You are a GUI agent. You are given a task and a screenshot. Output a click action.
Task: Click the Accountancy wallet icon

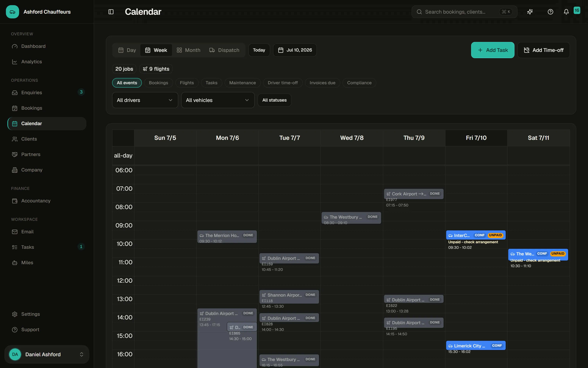point(15,201)
